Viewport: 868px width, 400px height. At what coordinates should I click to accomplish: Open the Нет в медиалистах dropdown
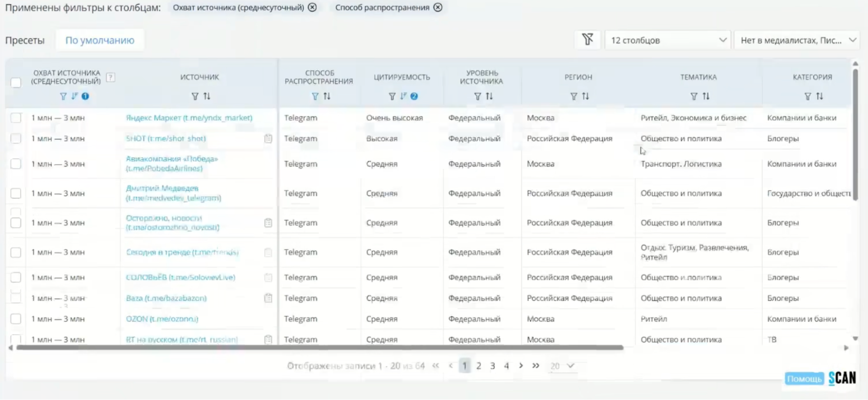coord(797,40)
